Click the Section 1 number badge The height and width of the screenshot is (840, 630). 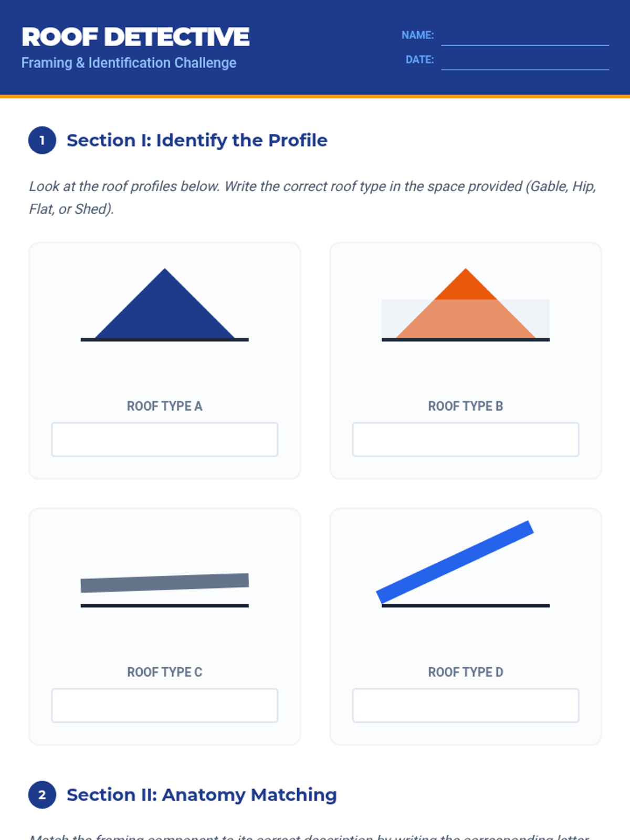click(42, 141)
